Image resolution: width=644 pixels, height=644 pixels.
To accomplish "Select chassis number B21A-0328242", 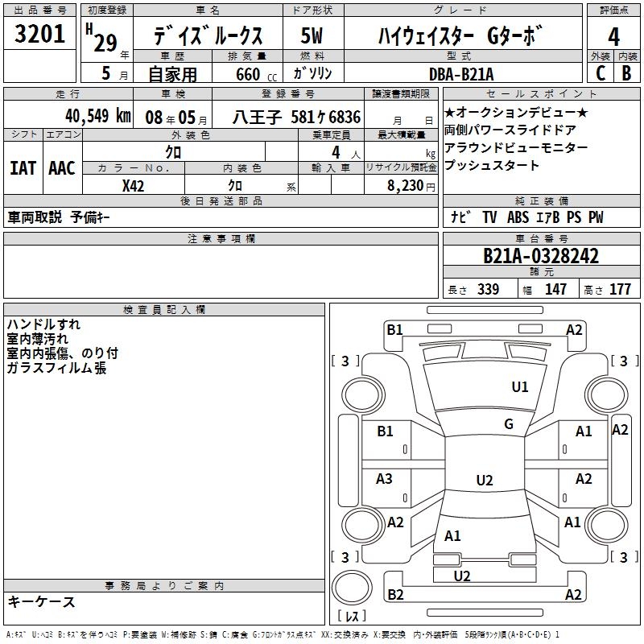I will (x=541, y=256).
